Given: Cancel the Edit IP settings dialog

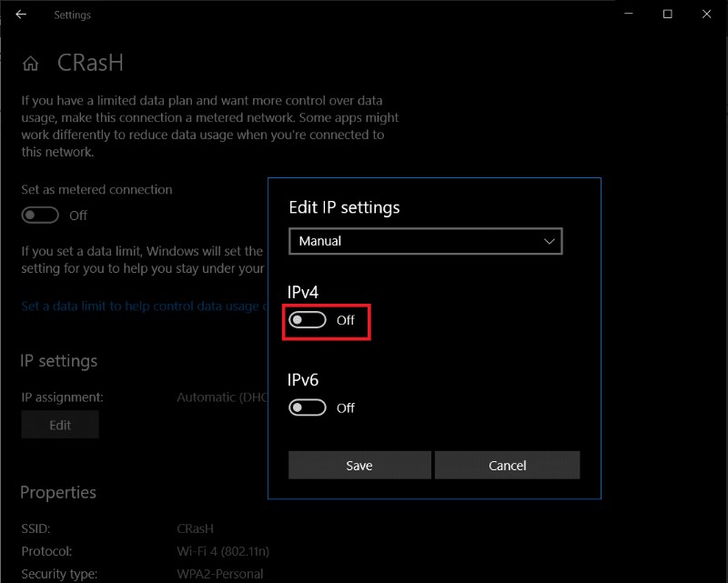Looking at the screenshot, I should tap(507, 466).
